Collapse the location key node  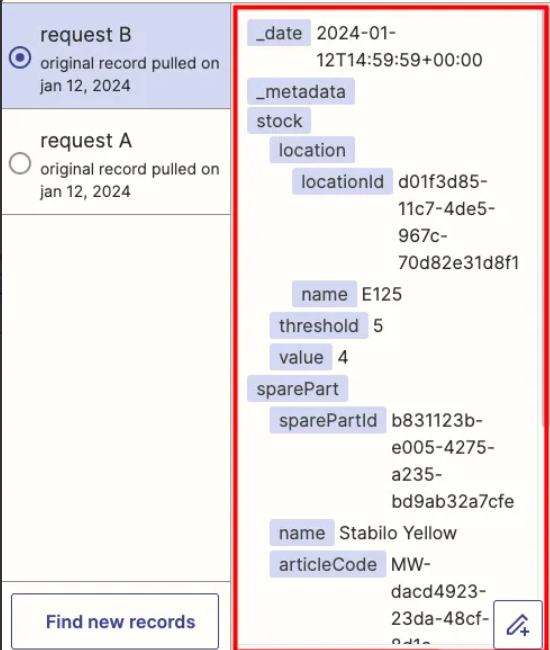312,150
